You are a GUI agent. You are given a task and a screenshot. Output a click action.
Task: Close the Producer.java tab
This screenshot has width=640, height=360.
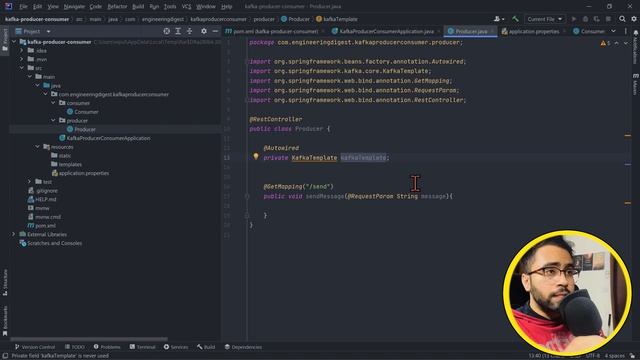point(492,31)
